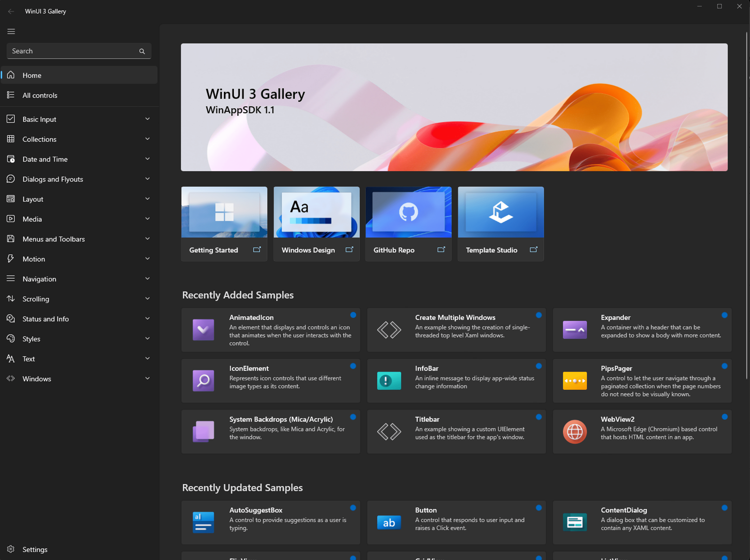Click the back arrow in title bar

point(11,11)
